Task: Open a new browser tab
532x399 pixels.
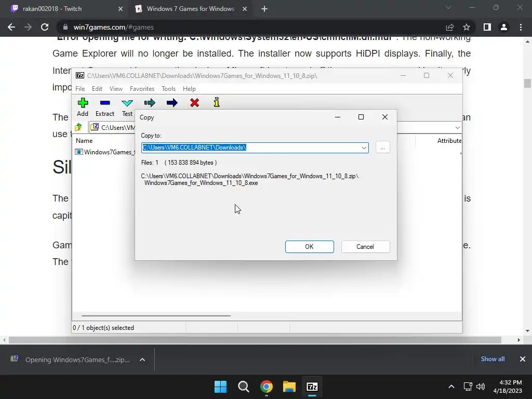Action: click(x=264, y=9)
